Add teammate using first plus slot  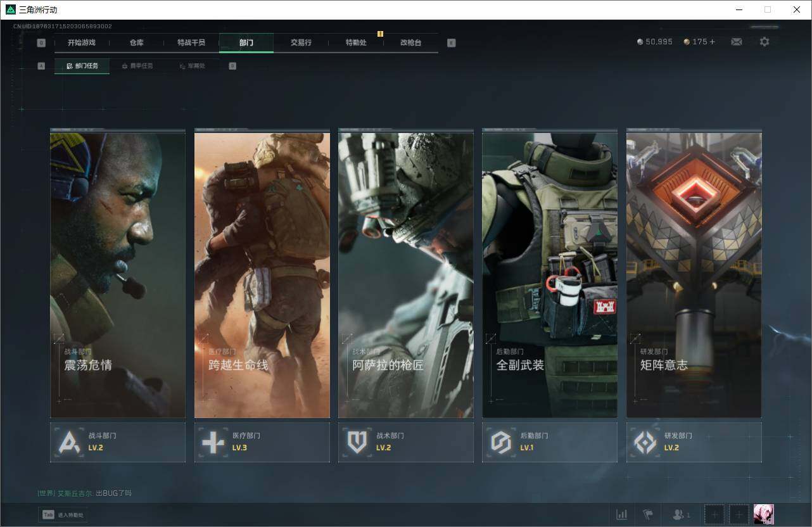point(714,514)
